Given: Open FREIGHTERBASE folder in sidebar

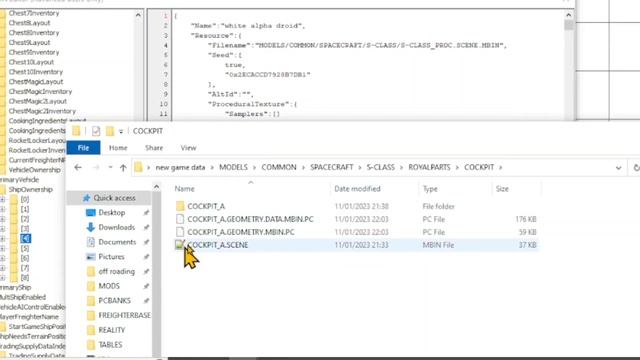Looking at the screenshot, I should (124, 316).
